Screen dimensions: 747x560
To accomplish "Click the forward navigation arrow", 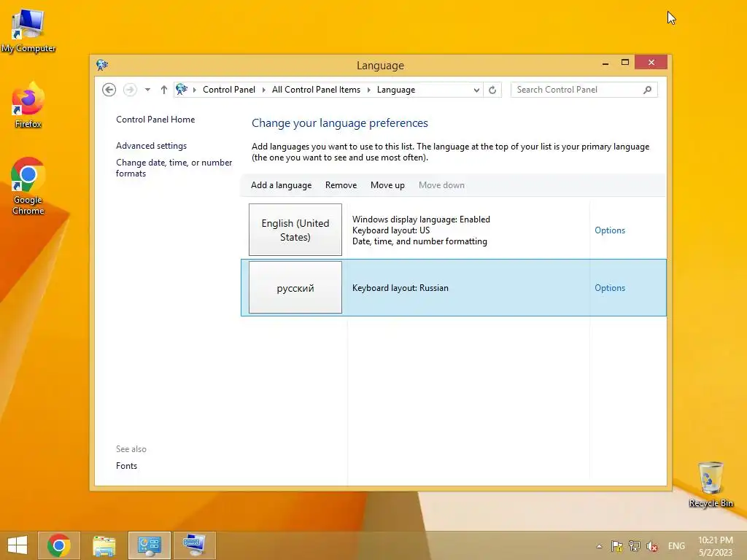I will click(x=130, y=90).
